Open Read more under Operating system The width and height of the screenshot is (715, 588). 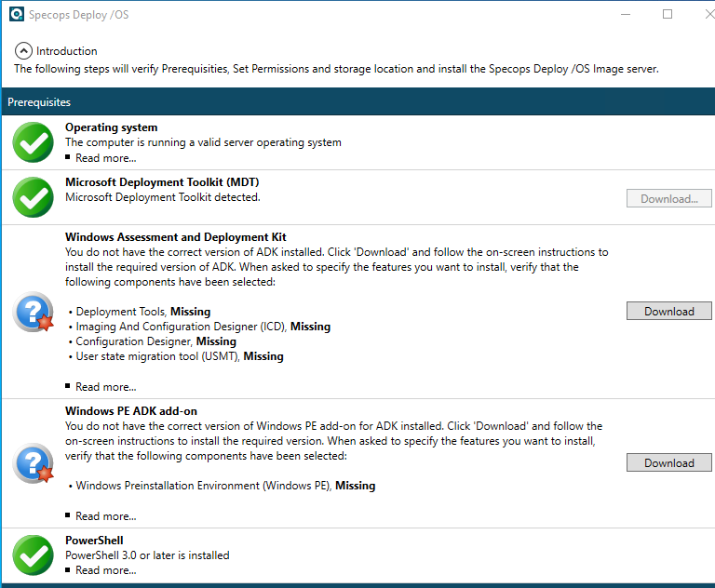(x=106, y=158)
